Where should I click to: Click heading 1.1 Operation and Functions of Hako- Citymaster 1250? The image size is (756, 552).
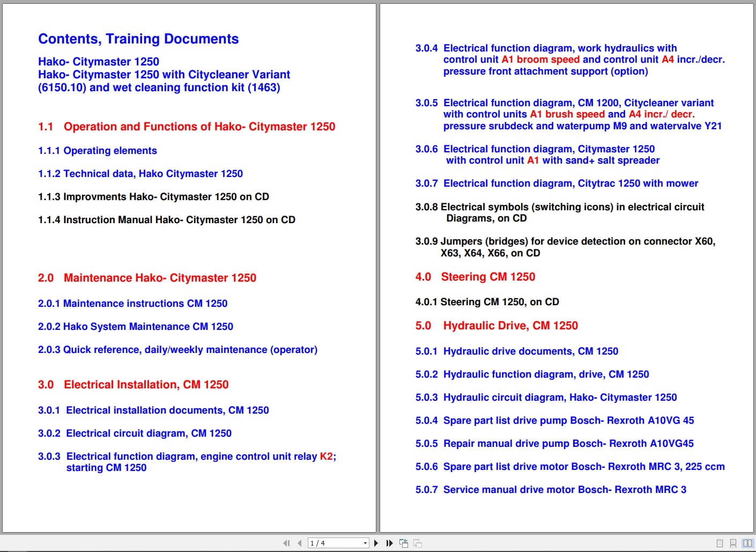pos(187,127)
